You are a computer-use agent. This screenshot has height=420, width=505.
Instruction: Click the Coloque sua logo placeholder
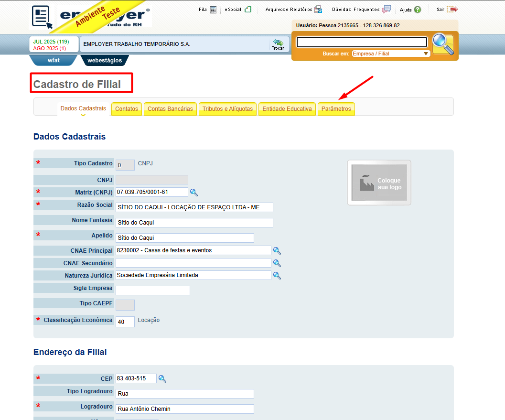pyautogui.click(x=379, y=183)
